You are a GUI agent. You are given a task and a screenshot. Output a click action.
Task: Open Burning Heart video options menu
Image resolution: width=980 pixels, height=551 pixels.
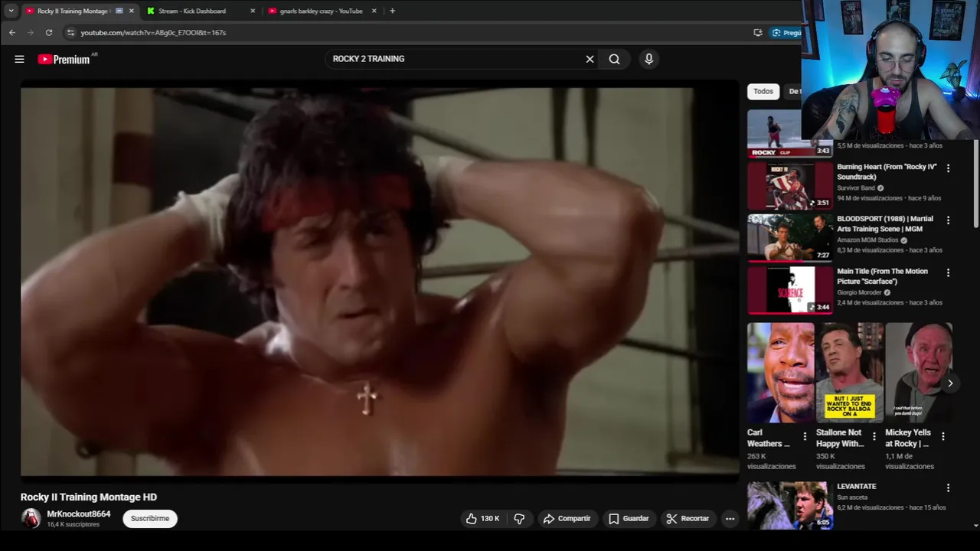coord(948,168)
